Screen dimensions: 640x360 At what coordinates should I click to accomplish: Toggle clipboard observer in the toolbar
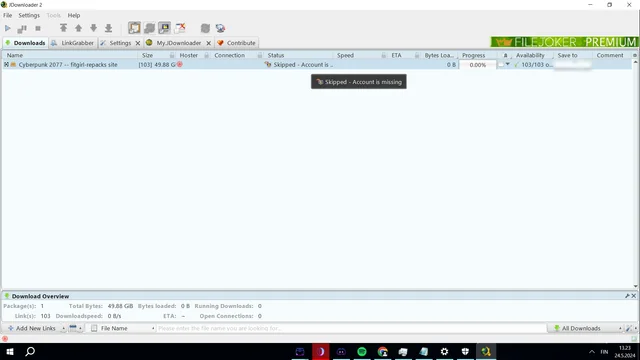click(134, 28)
